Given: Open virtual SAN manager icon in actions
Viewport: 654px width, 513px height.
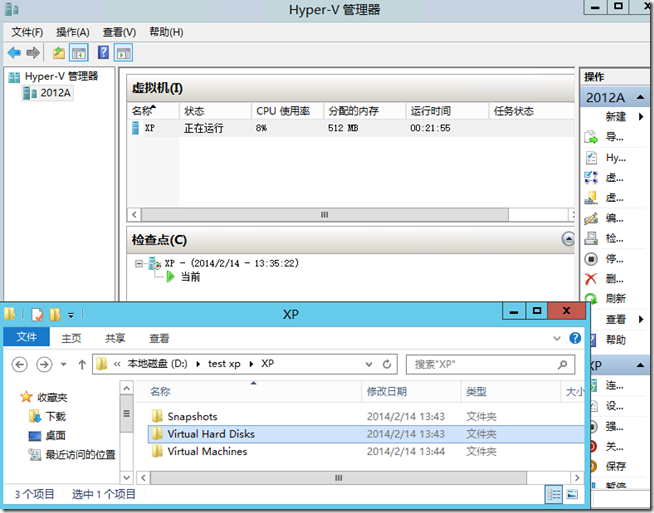Looking at the screenshot, I should click(591, 198).
